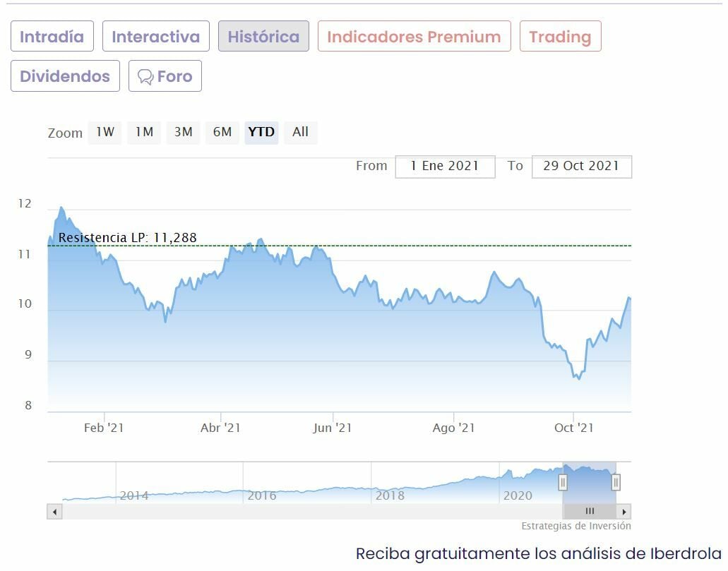The height and width of the screenshot is (571, 728).
Task: Switch to the Intradía tab
Action: click(x=52, y=37)
